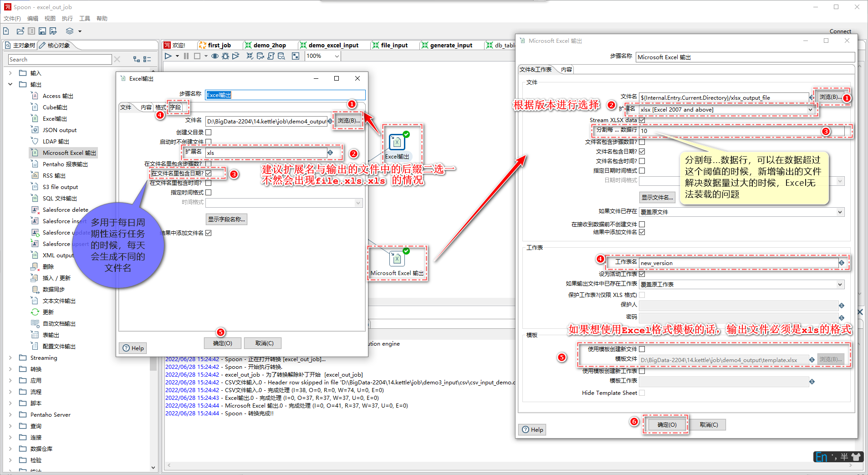Viewport: 868px width, 475px height.
Task: Open the 文件(F) menu
Action: [x=12, y=19]
